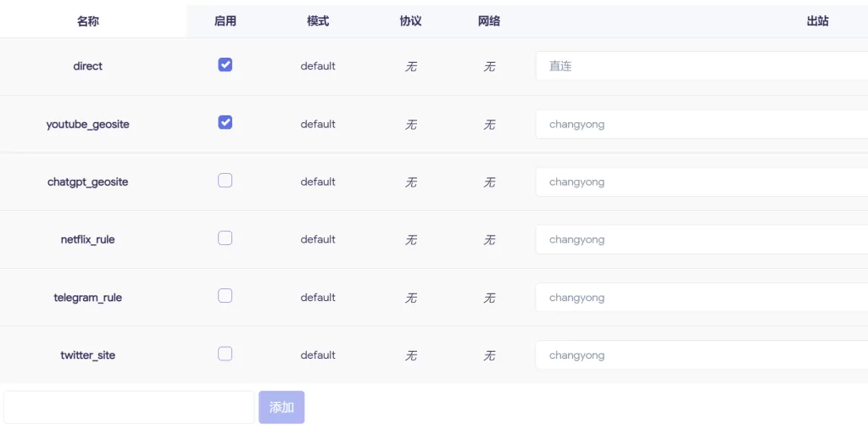Focus the new rule name input field

coord(129,407)
